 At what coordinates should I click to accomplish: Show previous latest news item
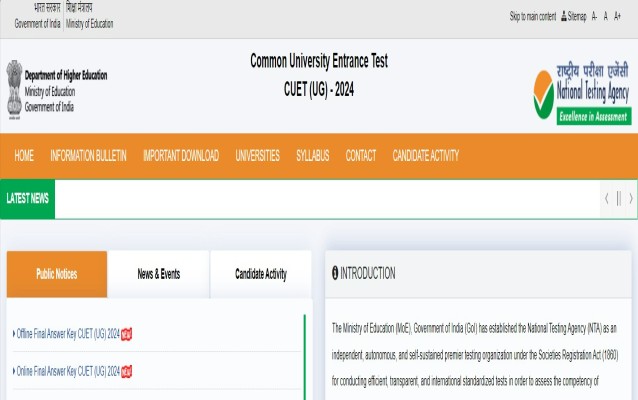607,199
